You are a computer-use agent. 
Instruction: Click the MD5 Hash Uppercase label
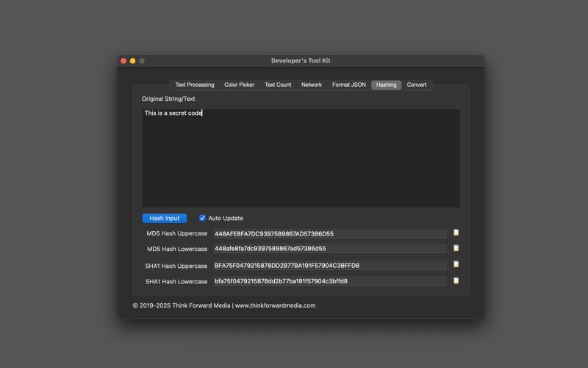176,233
